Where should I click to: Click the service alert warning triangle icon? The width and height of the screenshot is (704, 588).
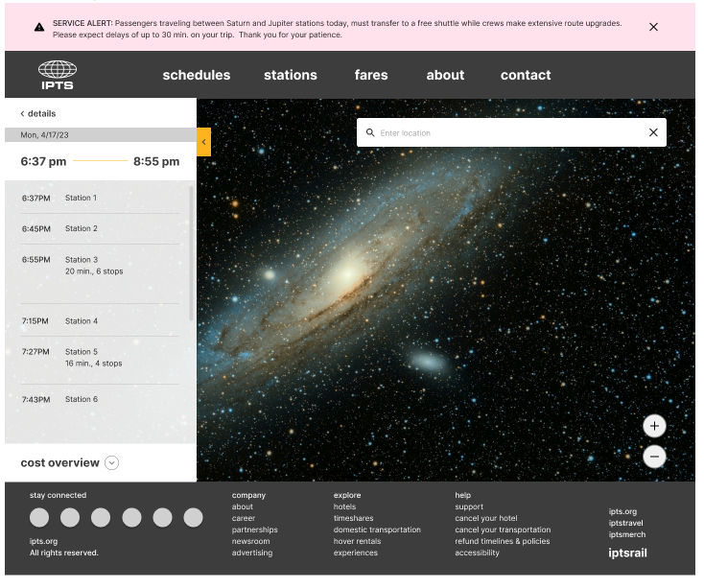39,27
